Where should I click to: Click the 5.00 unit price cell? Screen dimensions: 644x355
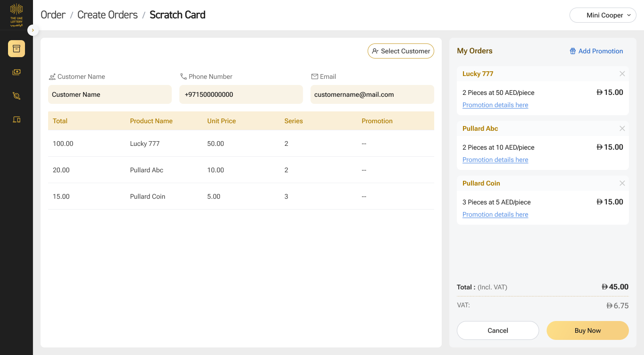click(214, 196)
